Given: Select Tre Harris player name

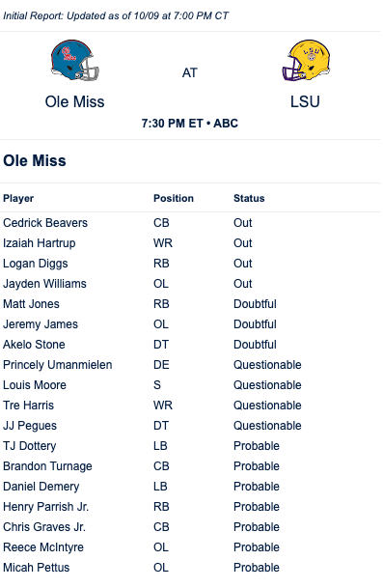Looking at the screenshot, I should pos(29,405).
